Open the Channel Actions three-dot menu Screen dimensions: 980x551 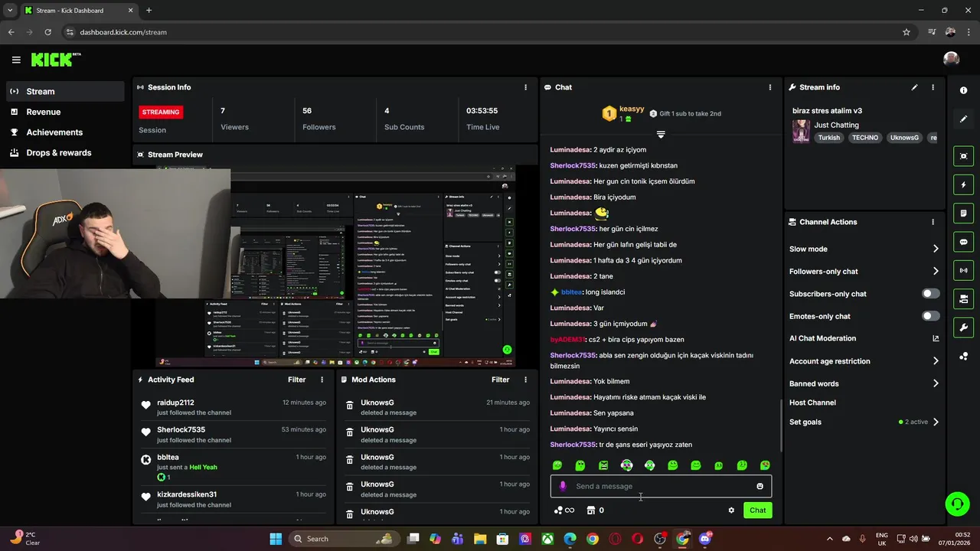click(933, 222)
